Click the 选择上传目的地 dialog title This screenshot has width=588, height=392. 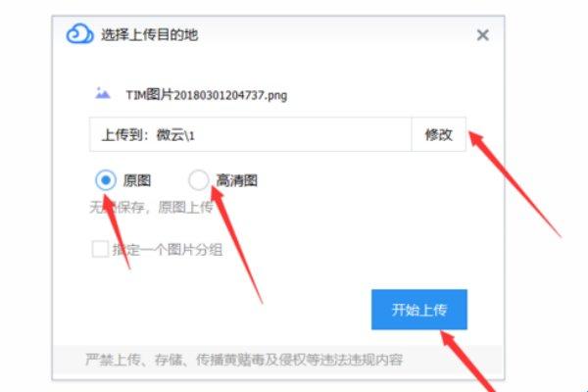coord(149,35)
